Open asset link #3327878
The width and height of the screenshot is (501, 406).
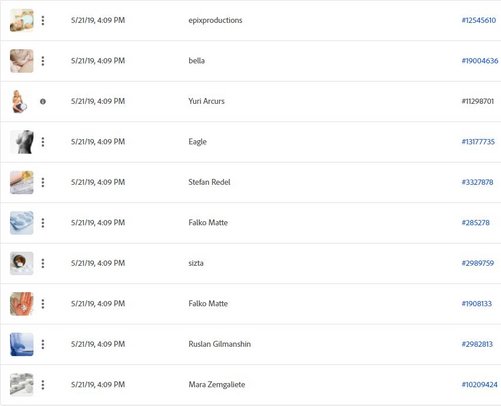click(477, 182)
